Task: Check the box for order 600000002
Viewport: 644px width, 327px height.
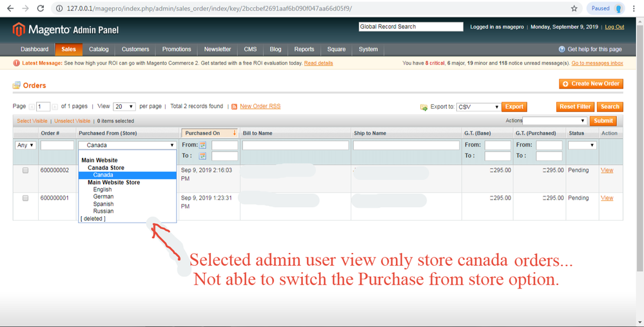Action: tap(26, 171)
